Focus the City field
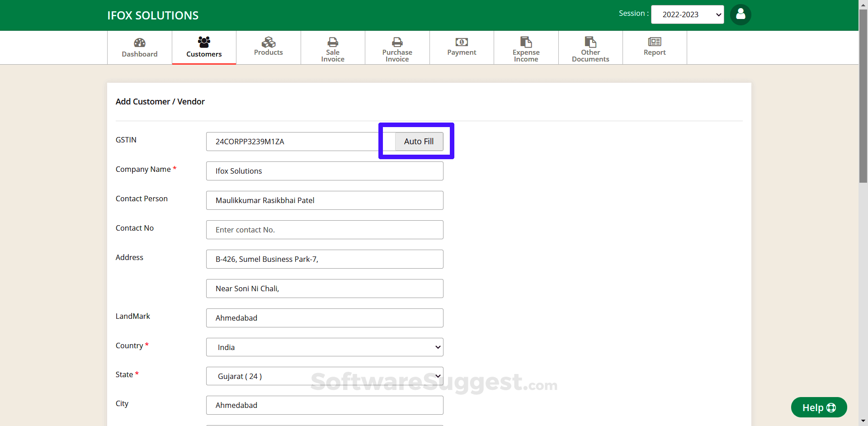868x426 pixels. point(325,405)
